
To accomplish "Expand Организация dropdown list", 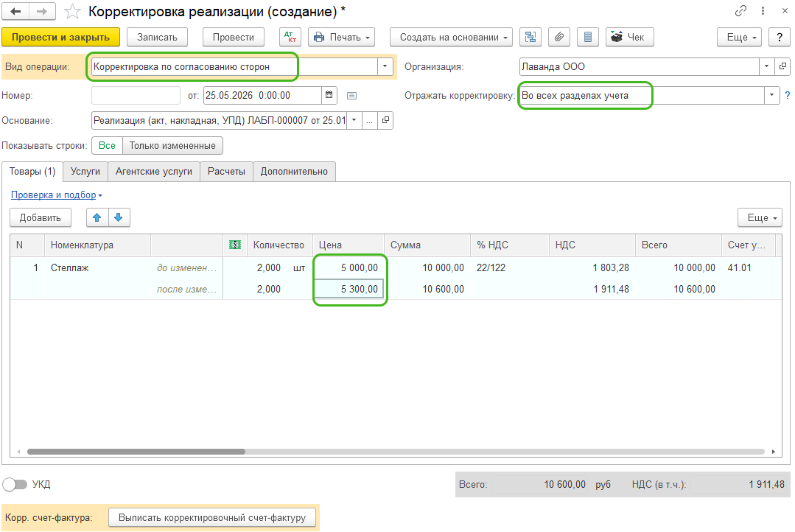I will coord(766,66).
